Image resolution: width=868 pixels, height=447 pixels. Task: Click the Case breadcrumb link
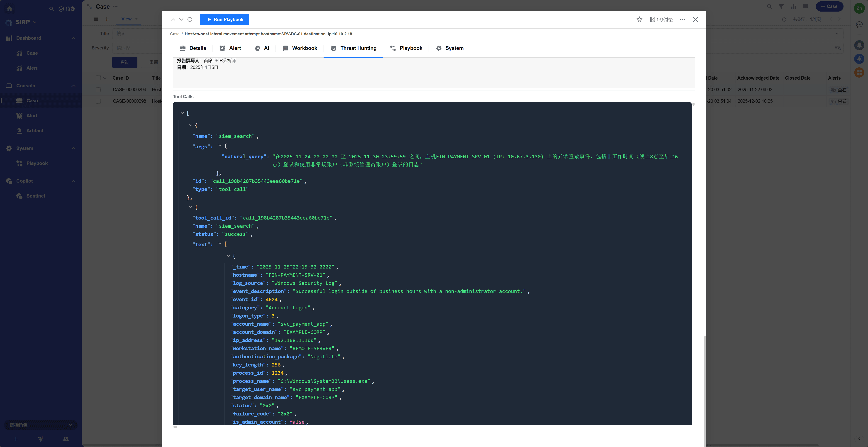pos(175,34)
